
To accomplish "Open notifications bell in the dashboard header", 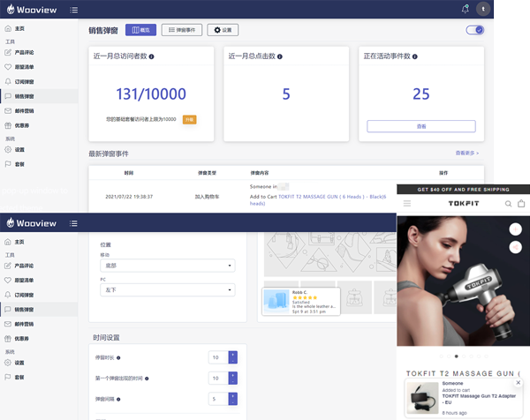I will [x=466, y=9].
